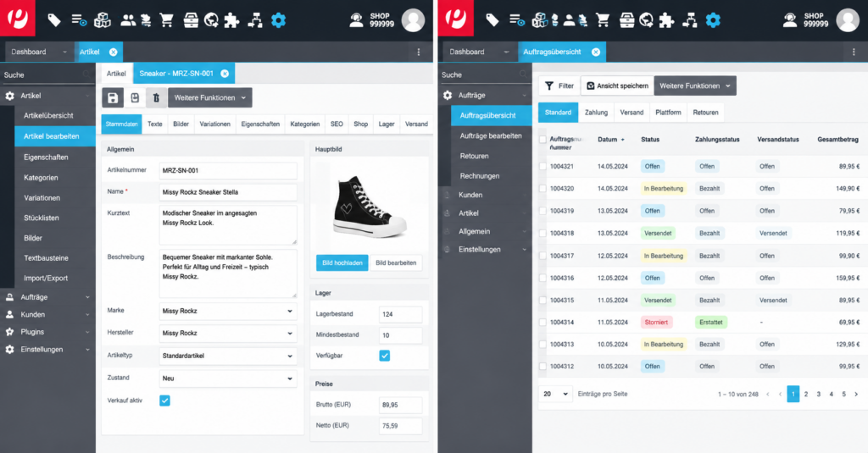This screenshot has width=868, height=453.
Task: Switch to the Texte tab
Action: 155,124
